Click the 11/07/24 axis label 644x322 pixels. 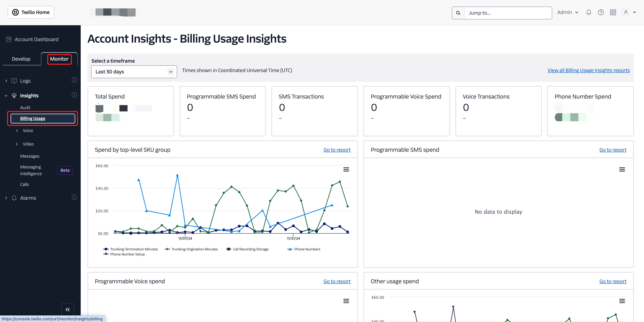(185, 238)
